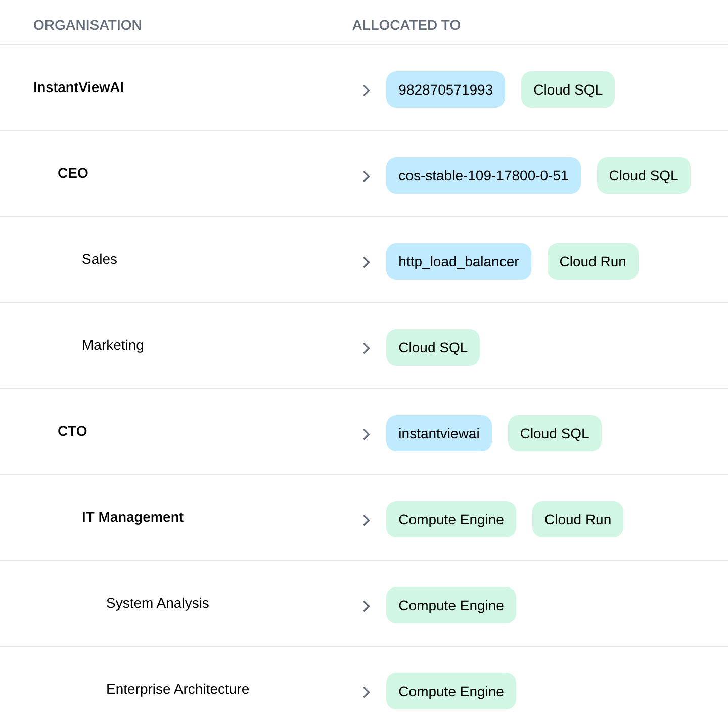Click Cloud SQL tag in InstantViewAI row

(x=568, y=89)
